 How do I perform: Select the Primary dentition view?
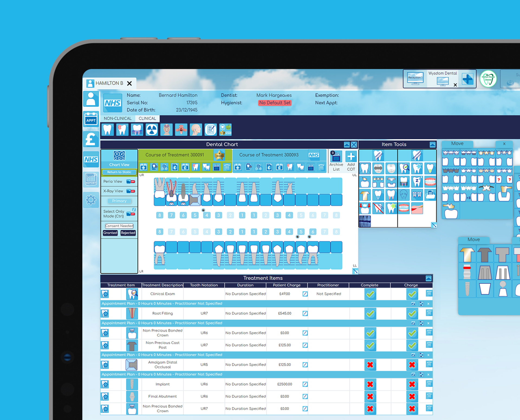(x=119, y=200)
